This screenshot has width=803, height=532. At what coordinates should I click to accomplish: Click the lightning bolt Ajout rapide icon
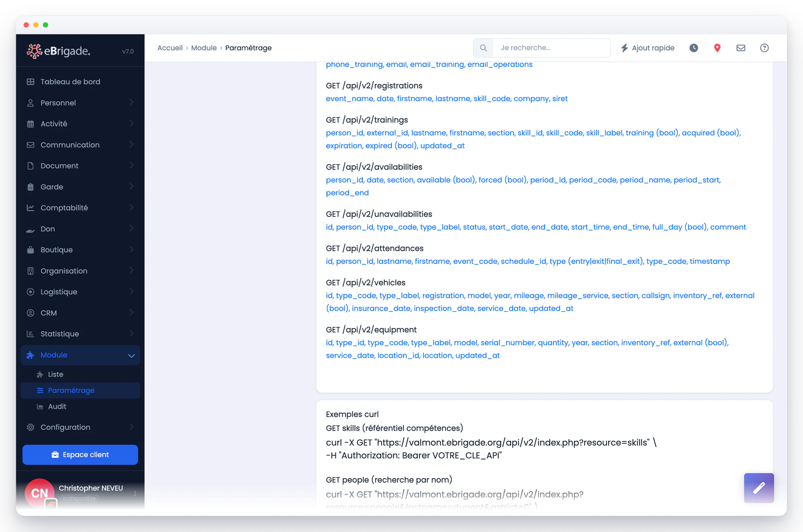[x=625, y=48]
